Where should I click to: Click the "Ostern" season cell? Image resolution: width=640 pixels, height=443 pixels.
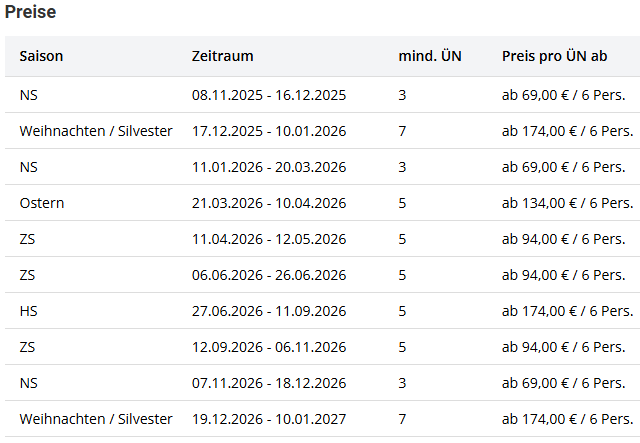tap(42, 203)
